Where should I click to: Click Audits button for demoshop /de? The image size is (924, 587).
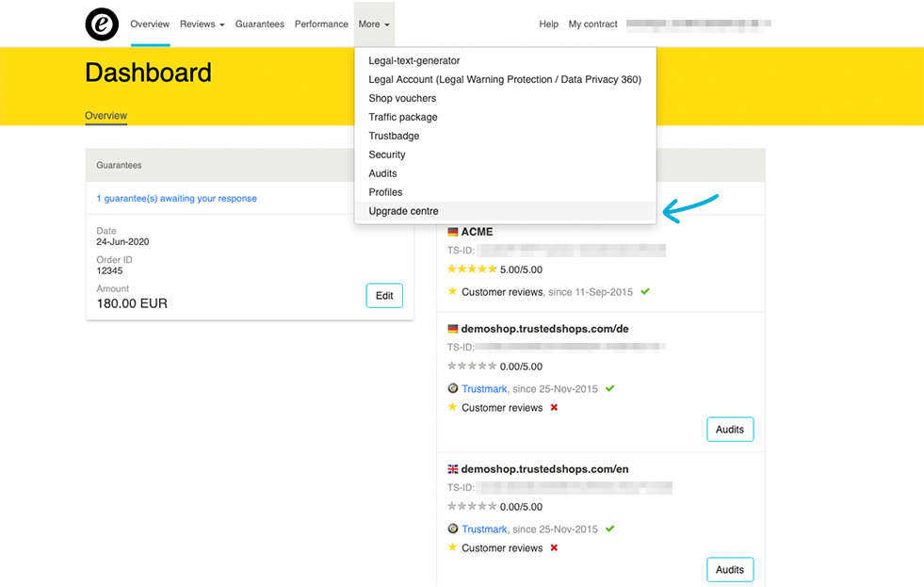click(x=730, y=430)
